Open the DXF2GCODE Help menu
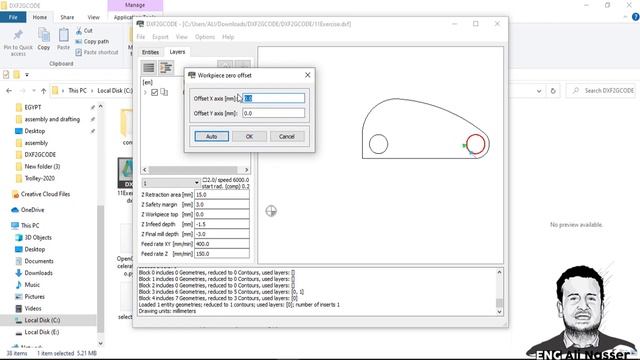 point(228,37)
